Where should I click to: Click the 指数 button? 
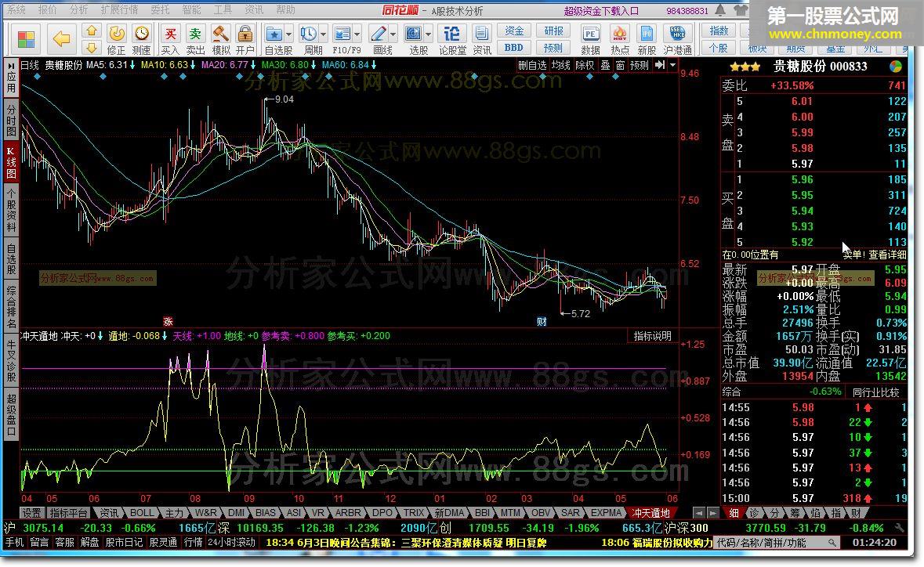coord(719,31)
